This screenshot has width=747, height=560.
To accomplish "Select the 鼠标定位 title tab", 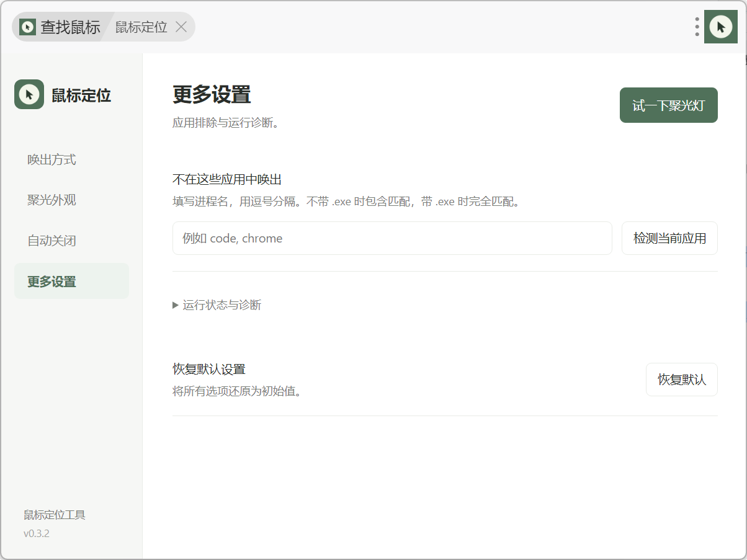I will point(141,27).
